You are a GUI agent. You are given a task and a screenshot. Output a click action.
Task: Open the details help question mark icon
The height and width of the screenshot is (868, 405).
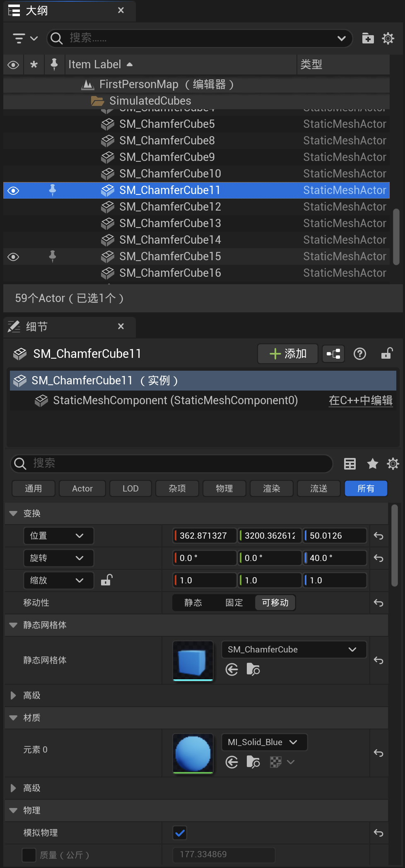[359, 354]
